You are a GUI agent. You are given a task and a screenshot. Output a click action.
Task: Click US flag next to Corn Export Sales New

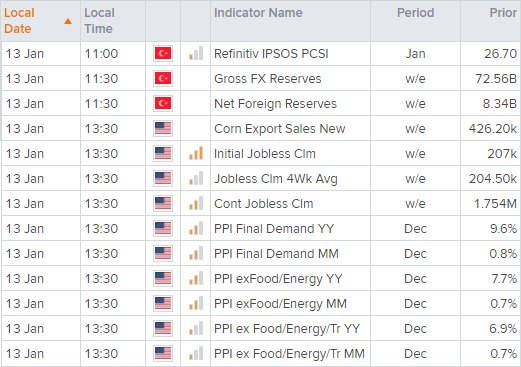(163, 128)
